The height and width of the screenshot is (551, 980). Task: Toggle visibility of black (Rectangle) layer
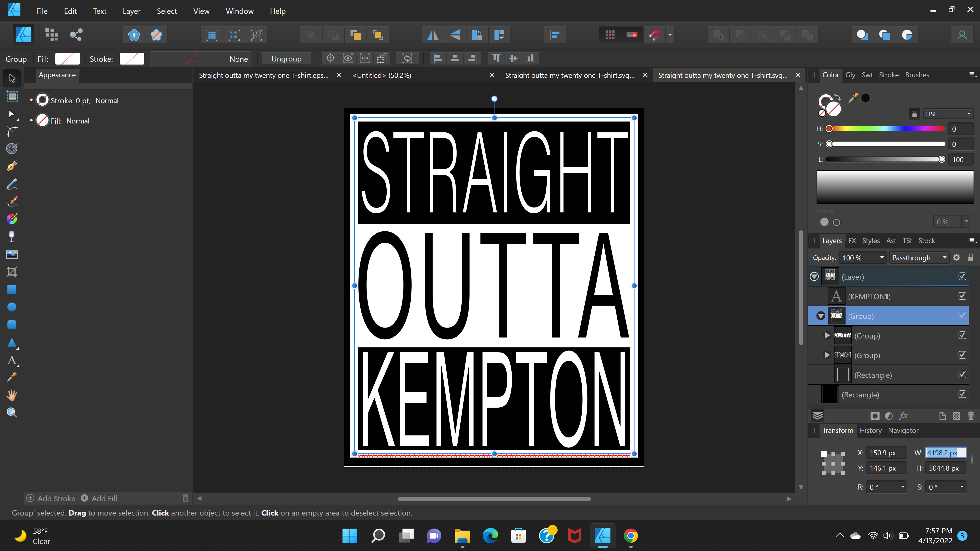[962, 394]
